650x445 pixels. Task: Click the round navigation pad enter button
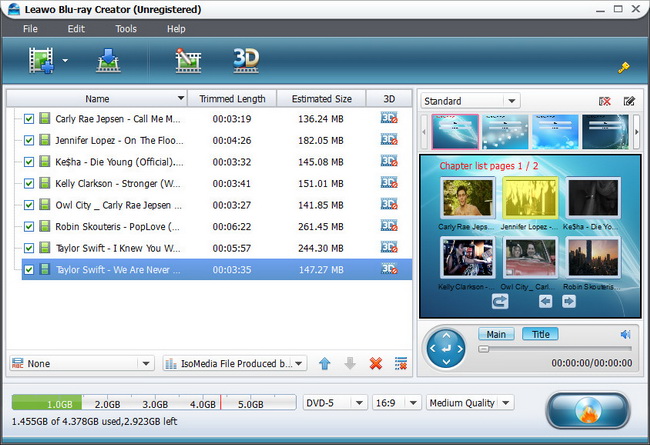446,349
